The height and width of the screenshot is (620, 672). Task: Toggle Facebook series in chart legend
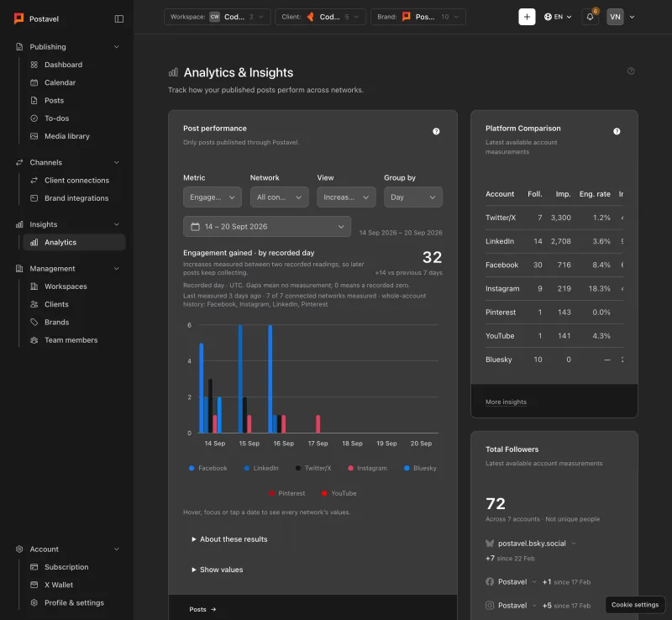(208, 468)
